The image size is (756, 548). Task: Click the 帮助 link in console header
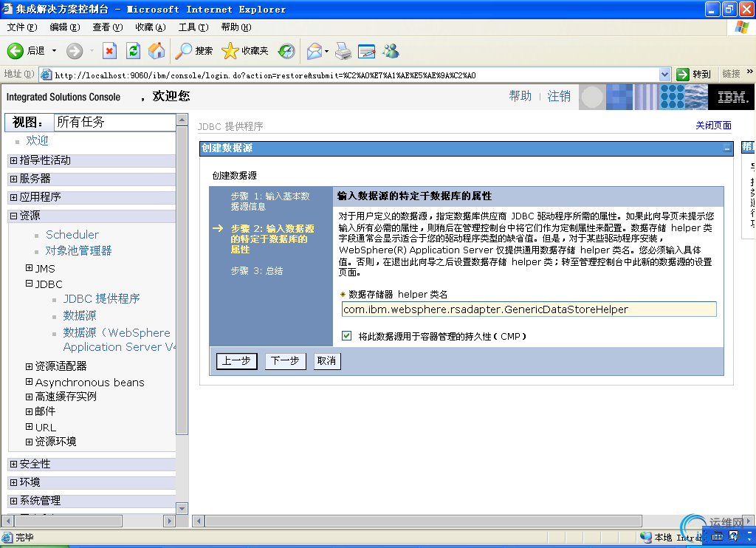click(520, 96)
